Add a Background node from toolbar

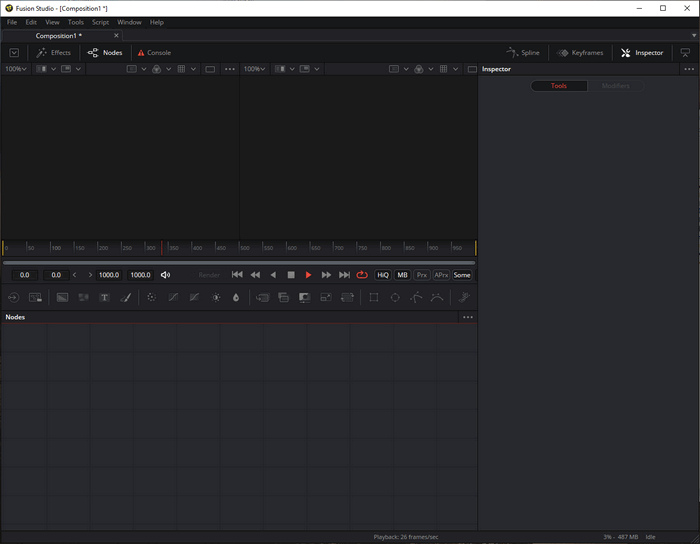(x=62, y=297)
